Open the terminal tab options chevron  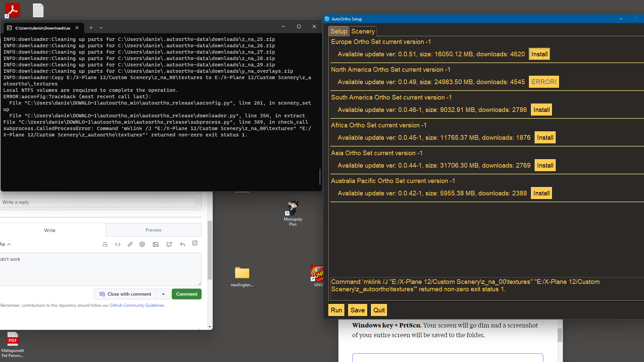101,28
